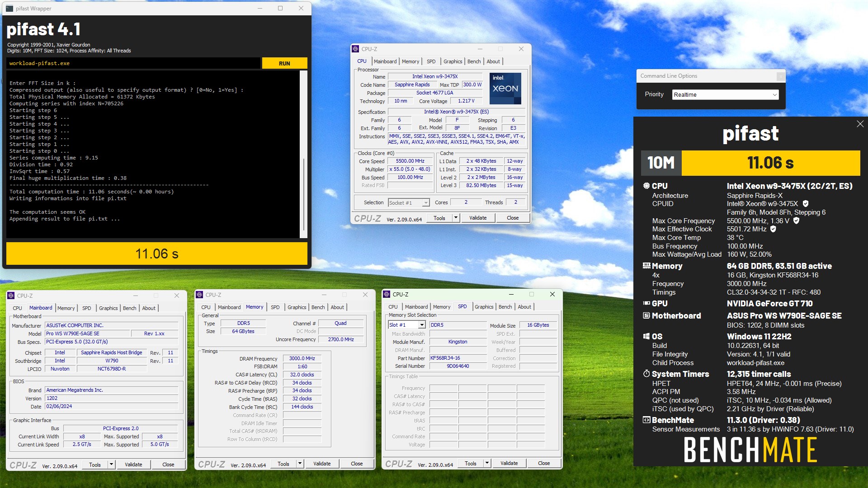Viewport: 868px width, 488px height.
Task: Click verified shield icon beside Max Core Frequency
Action: point(796,221)
